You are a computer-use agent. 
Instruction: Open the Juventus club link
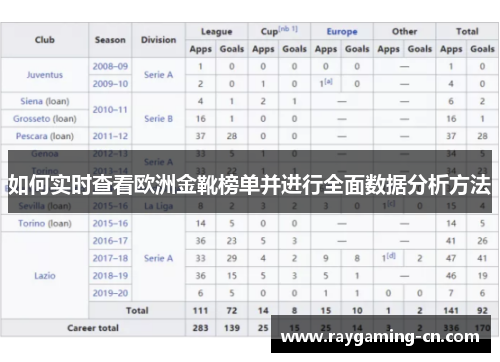pos(45,75)
